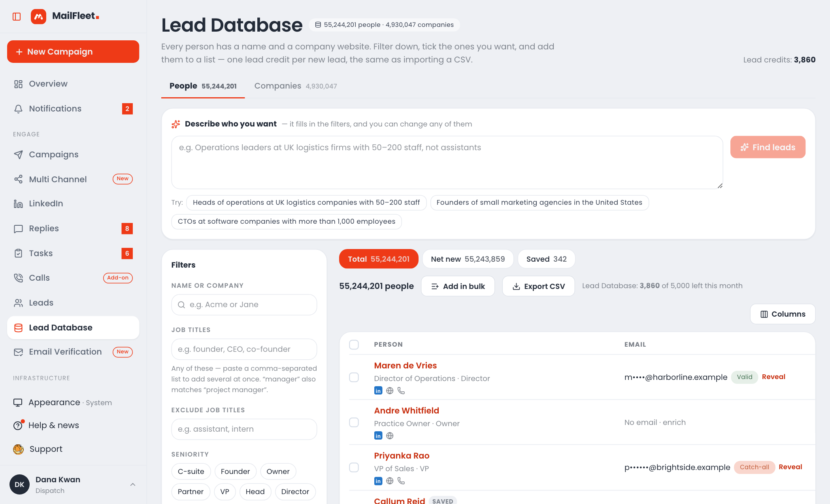
Task: Toggle the Founder seniority filter
Action: coord(235,471)
